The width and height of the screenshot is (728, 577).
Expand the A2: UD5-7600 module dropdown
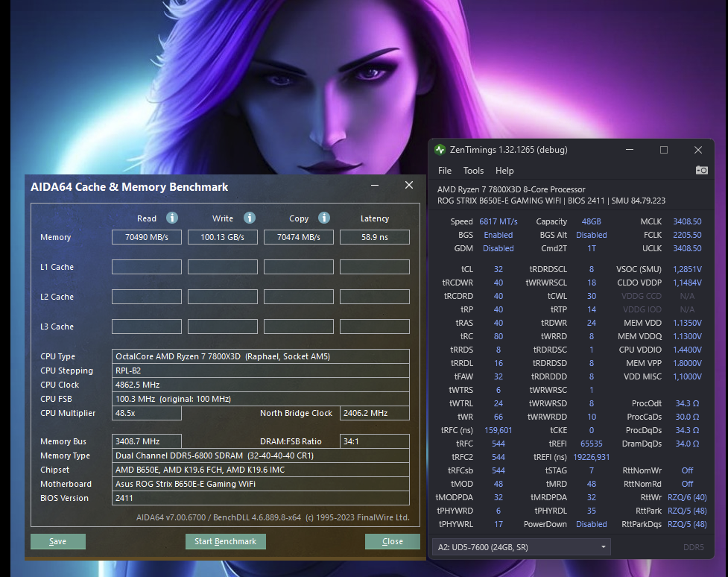(522, 547)
